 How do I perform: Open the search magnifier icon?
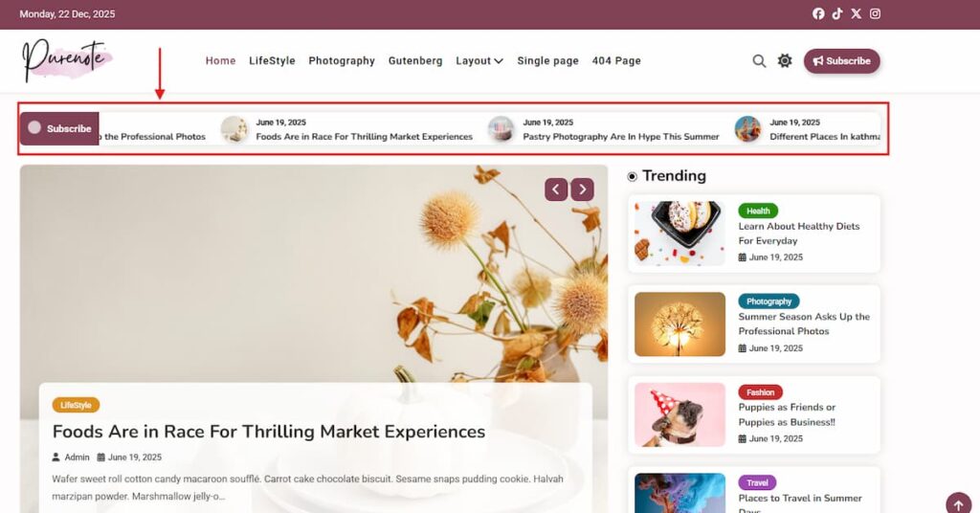click(x=759, y=60)
